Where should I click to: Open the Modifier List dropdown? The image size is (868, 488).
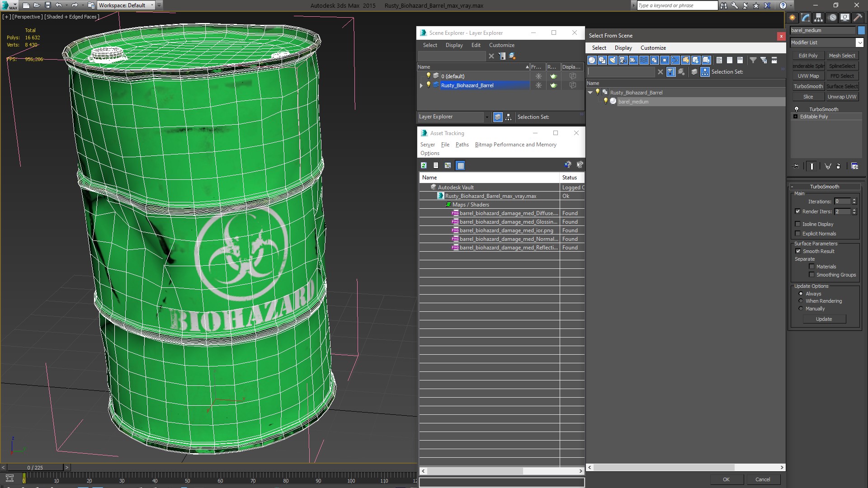[859, 42]
